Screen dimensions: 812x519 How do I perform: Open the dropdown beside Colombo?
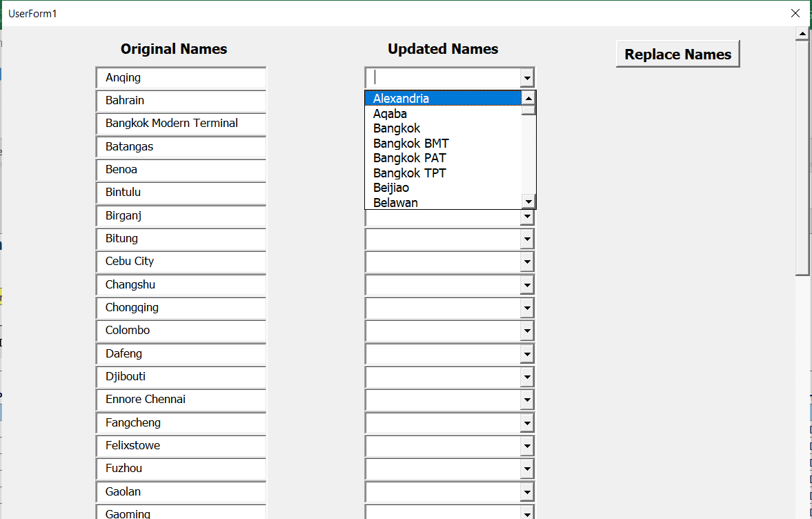[x=526, y=331]
